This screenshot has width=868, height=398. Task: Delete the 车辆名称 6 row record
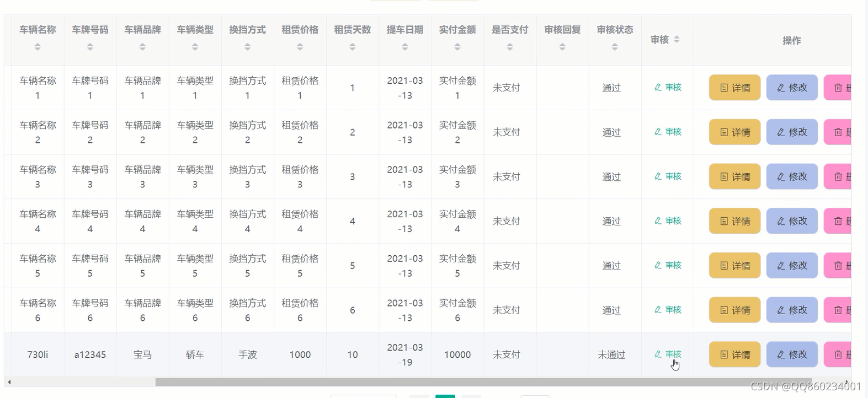[838, 310]
